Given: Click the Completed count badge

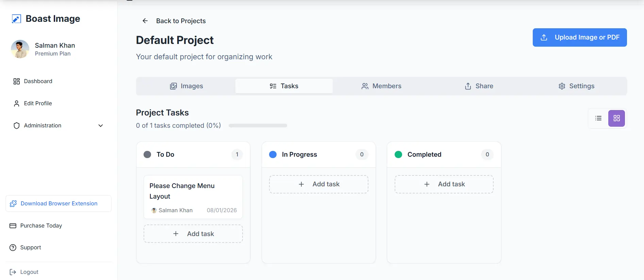Looking at the screenshot, I should (488, 155).
